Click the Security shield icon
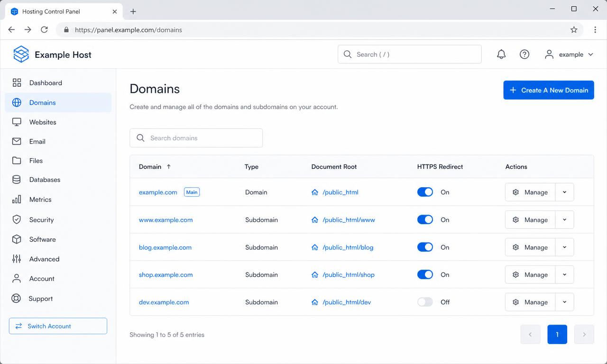The image size is (607, 364). [x=17, y=220]
